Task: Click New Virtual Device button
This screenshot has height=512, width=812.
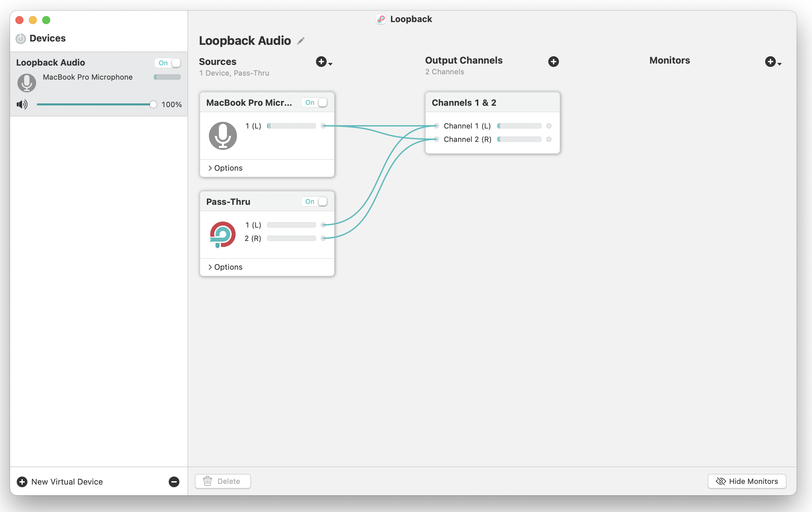Action: click(61, 482)
